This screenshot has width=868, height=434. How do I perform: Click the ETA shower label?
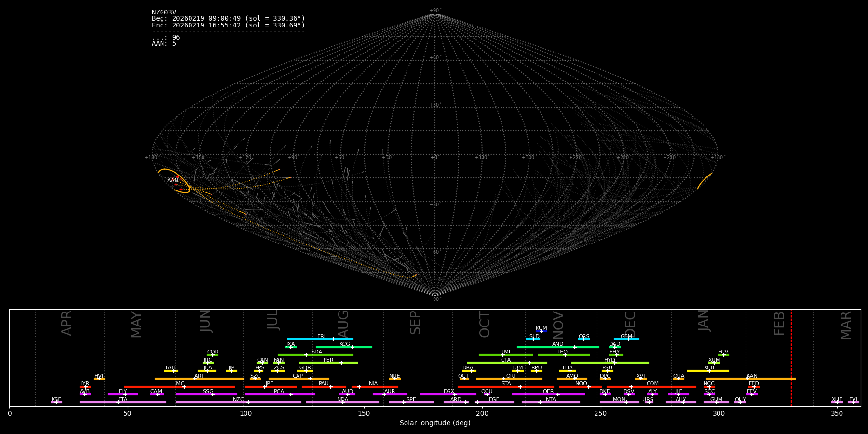(x=123, y=400)
